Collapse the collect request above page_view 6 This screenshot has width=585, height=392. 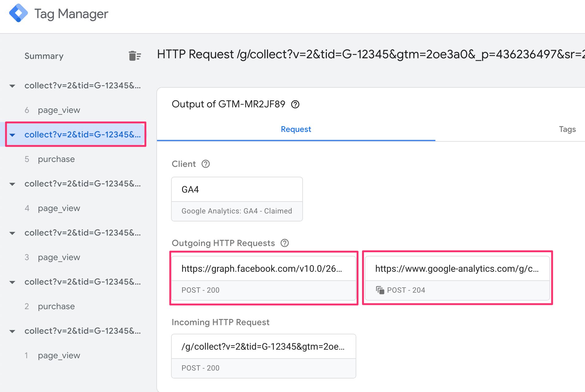click(x=12, y=86)
